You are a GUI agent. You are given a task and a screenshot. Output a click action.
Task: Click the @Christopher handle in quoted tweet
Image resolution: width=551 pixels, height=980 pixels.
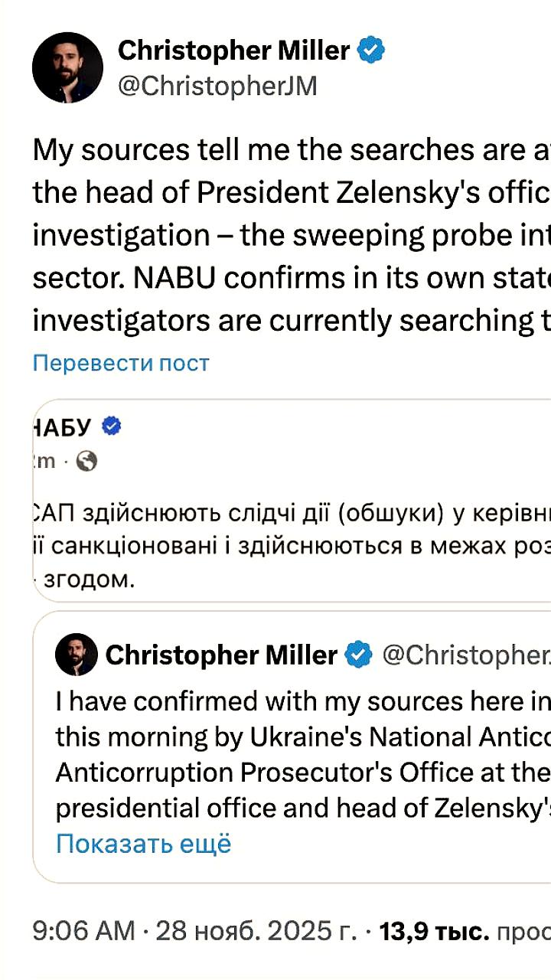tap(465, 655)
